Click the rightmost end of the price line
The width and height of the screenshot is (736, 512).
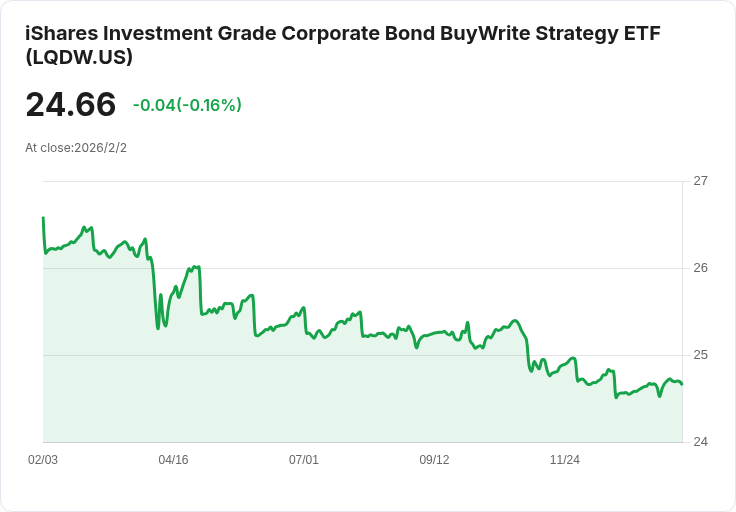click(x=681, y=384)
